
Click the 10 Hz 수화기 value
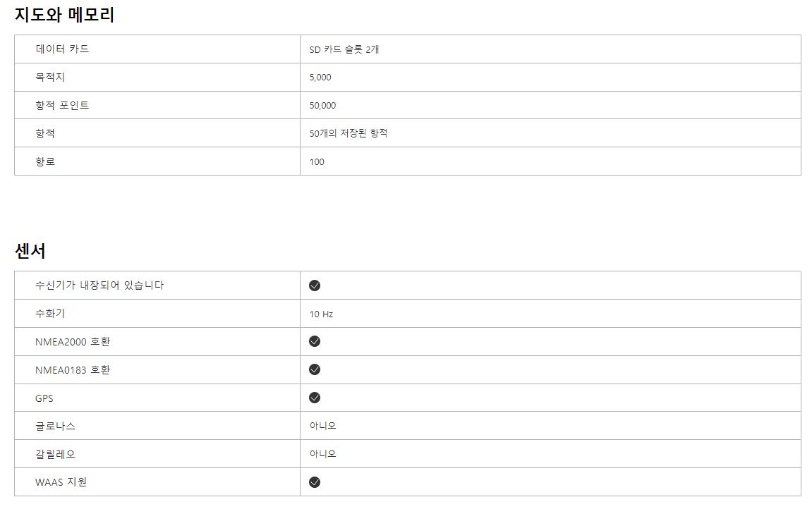click(x=321, y=314)
